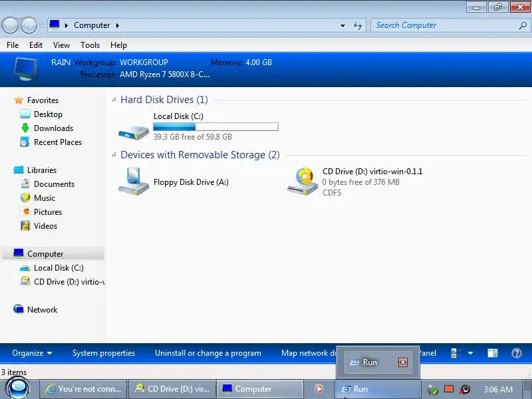Go forward with the round forward button
Screen dimensions: 532x399
29,25
